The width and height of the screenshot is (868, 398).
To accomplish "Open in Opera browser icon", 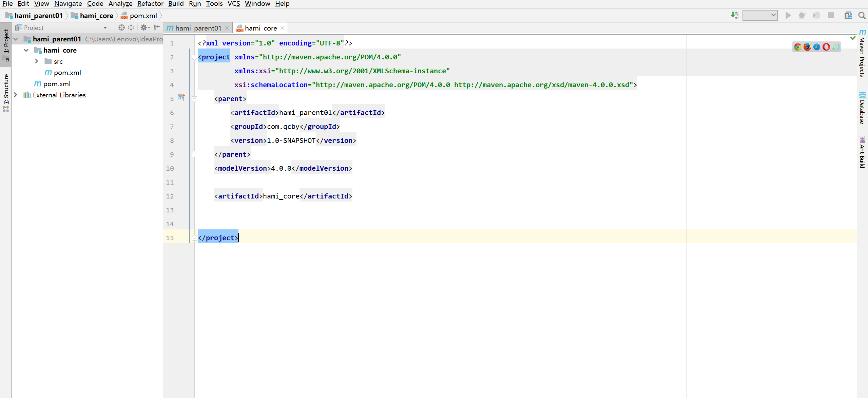I will (x=826, y=47).
